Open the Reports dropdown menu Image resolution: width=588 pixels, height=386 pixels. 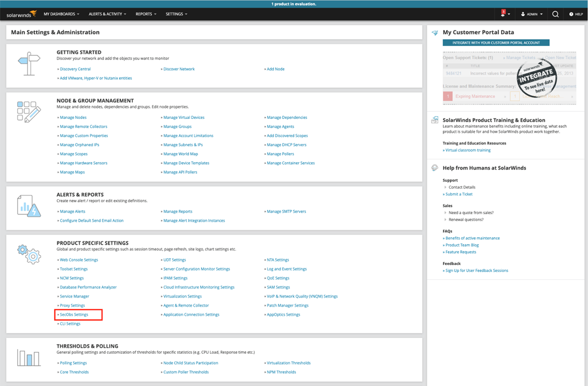(146, 14)
